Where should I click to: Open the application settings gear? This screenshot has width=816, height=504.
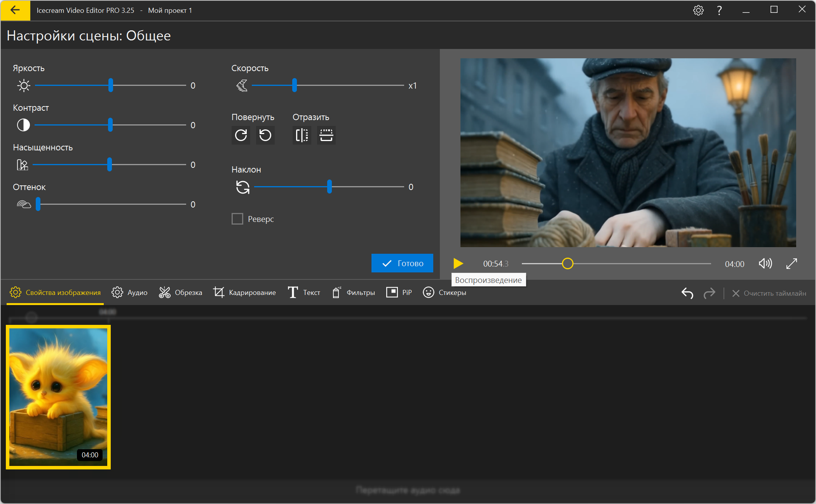pyautogui.click(x=698, y=10)
